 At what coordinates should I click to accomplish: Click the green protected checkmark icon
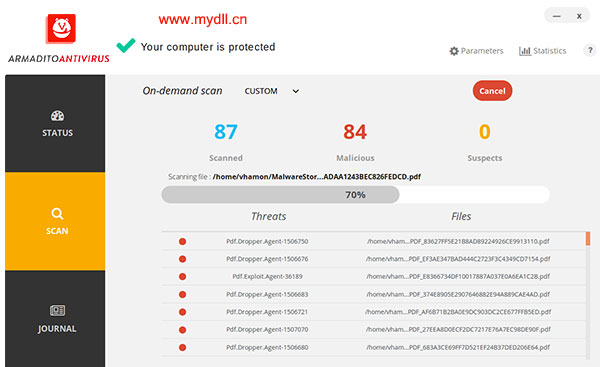(126, 45)
